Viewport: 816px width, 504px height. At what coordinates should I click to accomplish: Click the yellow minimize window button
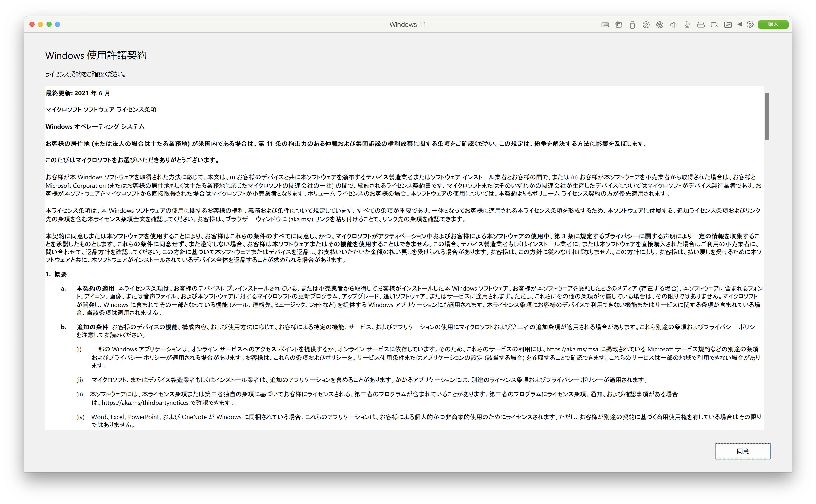(x=40, y=24)
